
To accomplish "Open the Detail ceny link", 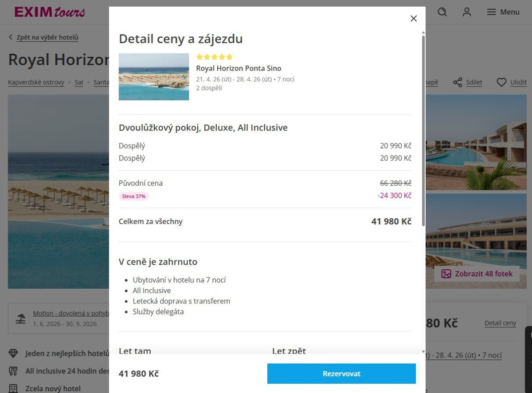I will point(500,323).
